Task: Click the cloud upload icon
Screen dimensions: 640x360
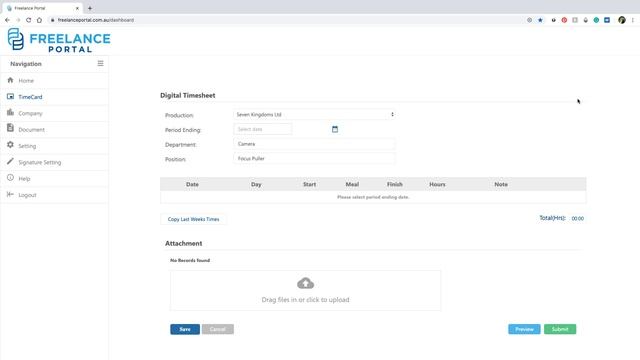Action: click(x=305, y=283)
